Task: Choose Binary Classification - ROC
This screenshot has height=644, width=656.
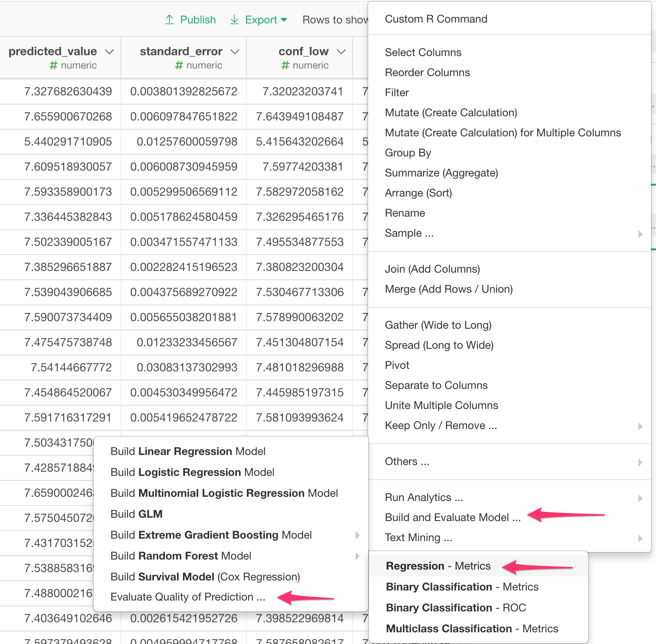Action: [x=456, y=608]
